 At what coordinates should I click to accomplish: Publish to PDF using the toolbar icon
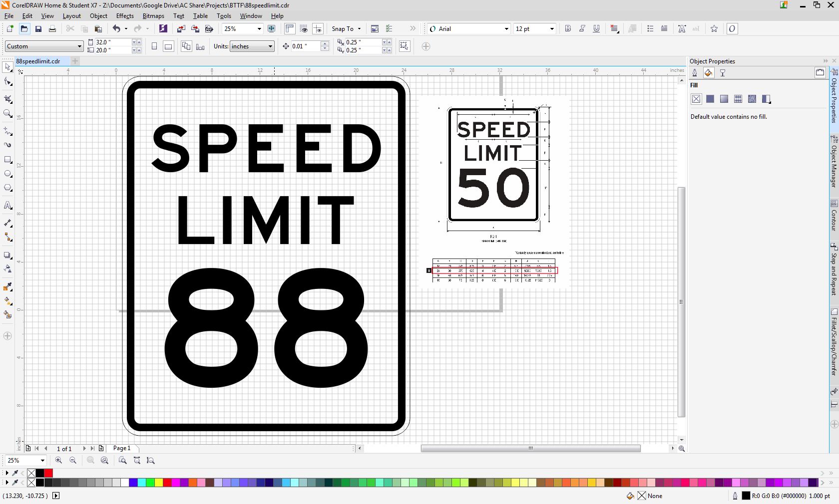(209, 29)
